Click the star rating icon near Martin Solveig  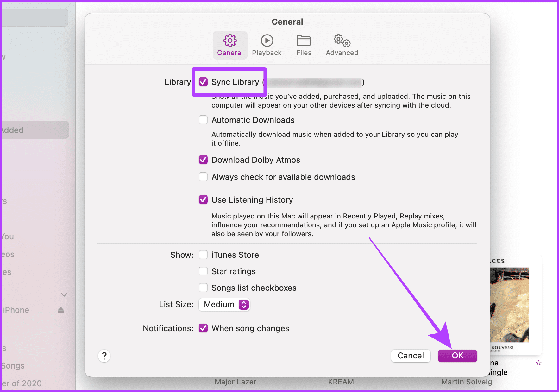click(538, 363)
